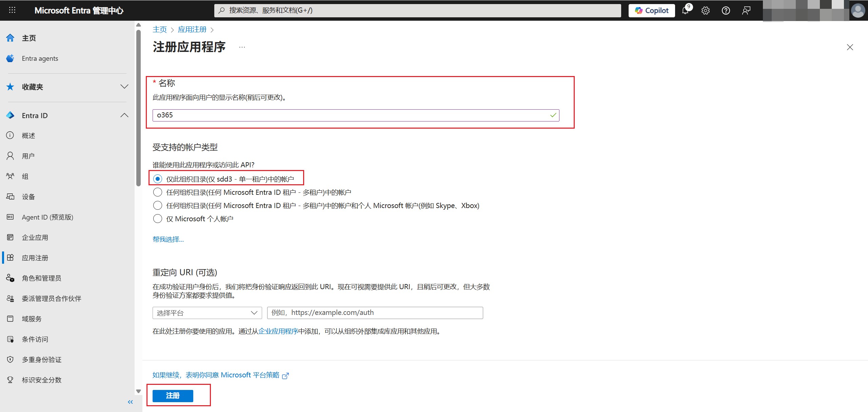The height and width of the screenshot is (412, 868).
Task: Open the more options ellipsis beside title
Action: (x=242, y=47)
